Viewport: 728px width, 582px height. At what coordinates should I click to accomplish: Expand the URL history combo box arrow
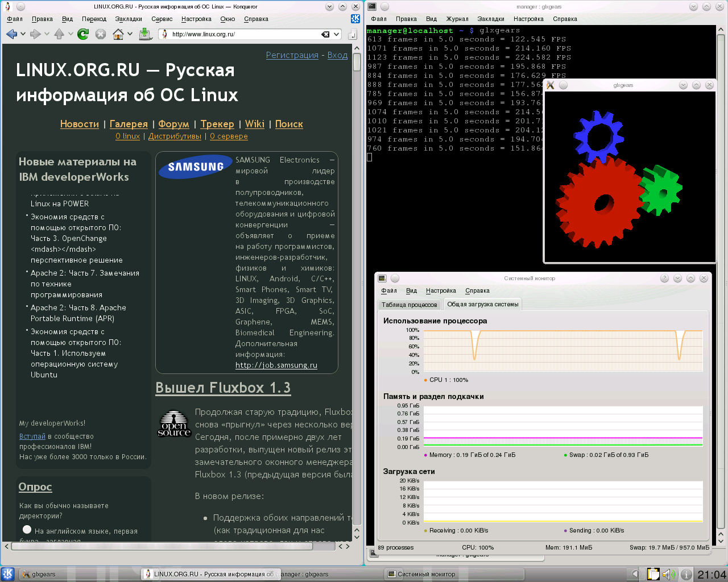click(x=337, y=34)
